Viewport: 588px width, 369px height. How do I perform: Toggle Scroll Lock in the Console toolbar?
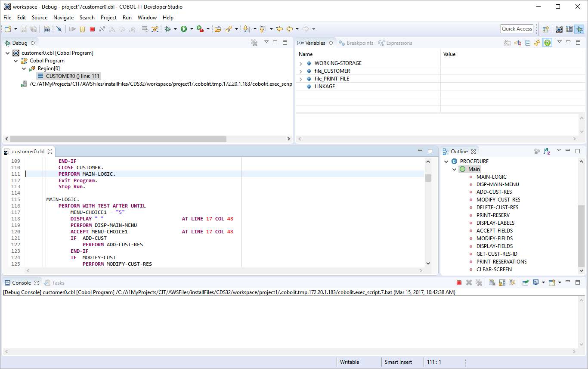502,282
